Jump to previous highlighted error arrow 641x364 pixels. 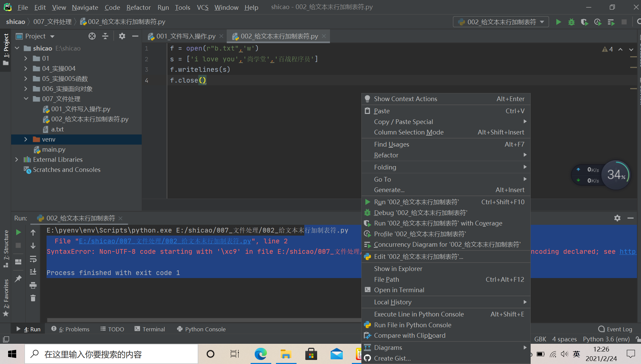pyautogui.click(x=620, y=49)
